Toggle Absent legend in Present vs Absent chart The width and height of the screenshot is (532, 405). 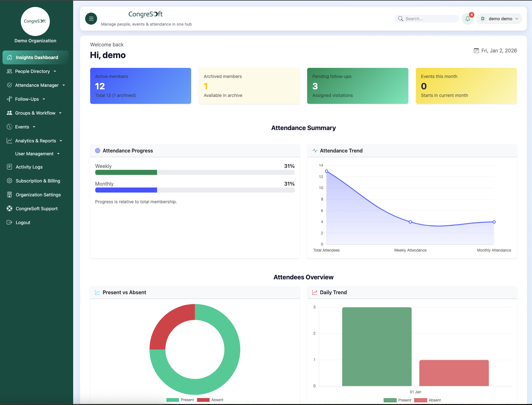point(210,400)
